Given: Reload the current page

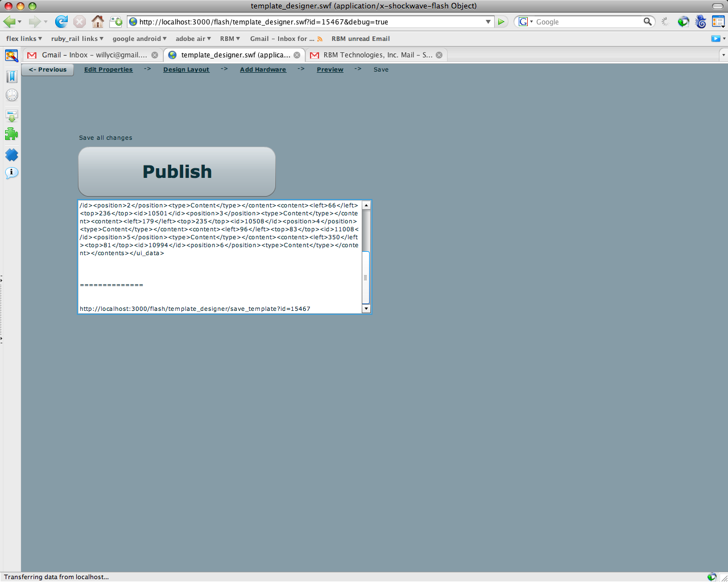Looking at the screenshot, I should pos(61,22).
